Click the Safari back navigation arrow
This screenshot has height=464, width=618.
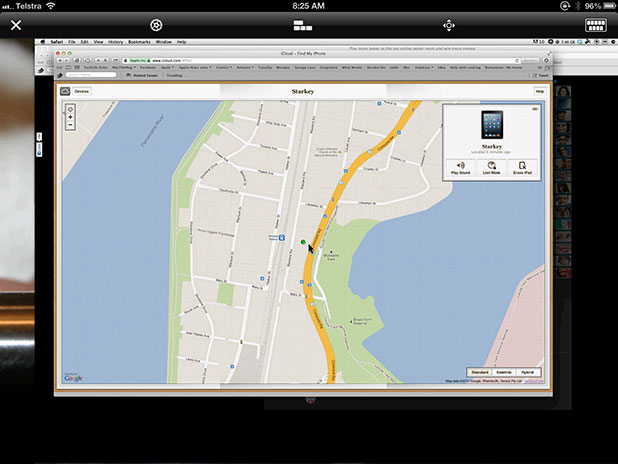(60, 61)
